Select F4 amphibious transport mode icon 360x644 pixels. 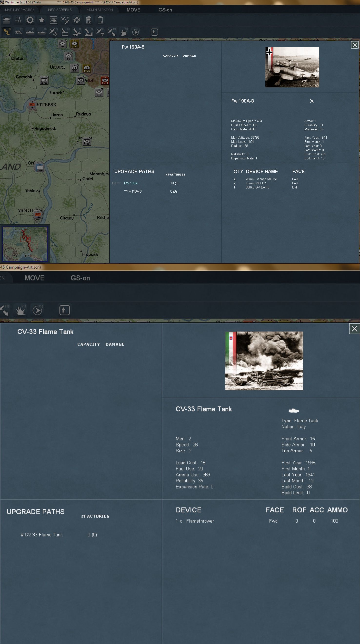[42, 32]
